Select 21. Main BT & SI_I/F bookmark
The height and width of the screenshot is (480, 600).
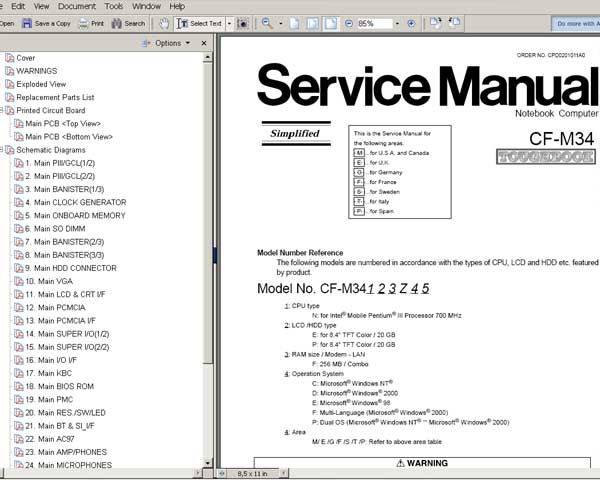pos(60,426)
